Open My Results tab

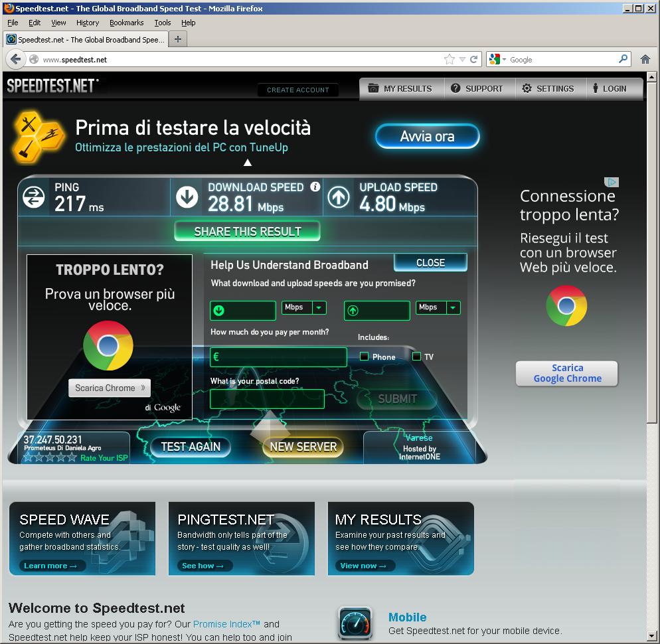pyautogui.click(x=400, y=89)
